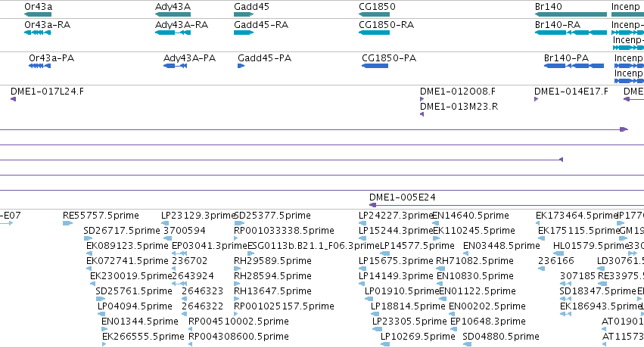
Task: Select the EK072741.5prime label
Action: coord(127,260)
